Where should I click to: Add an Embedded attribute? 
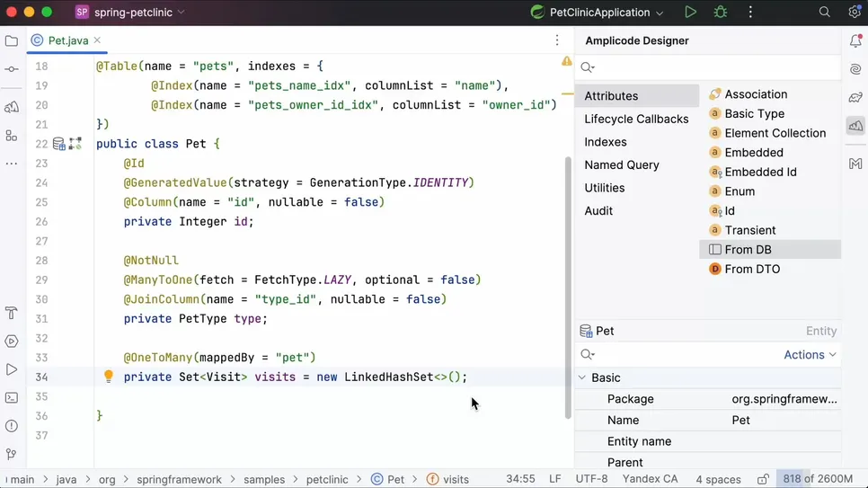coord(771,152)
